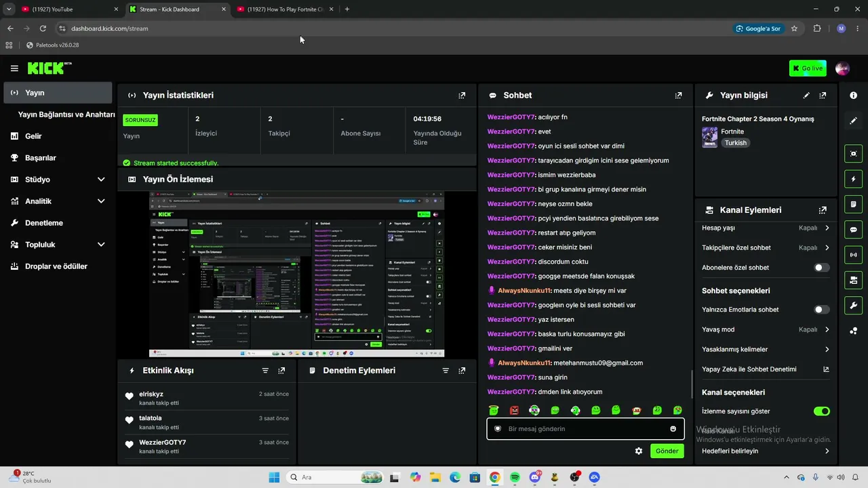Open Denetleme in the sidebar
The height and width of the screenshot is (488, 868).
click(x=58, y=223)
